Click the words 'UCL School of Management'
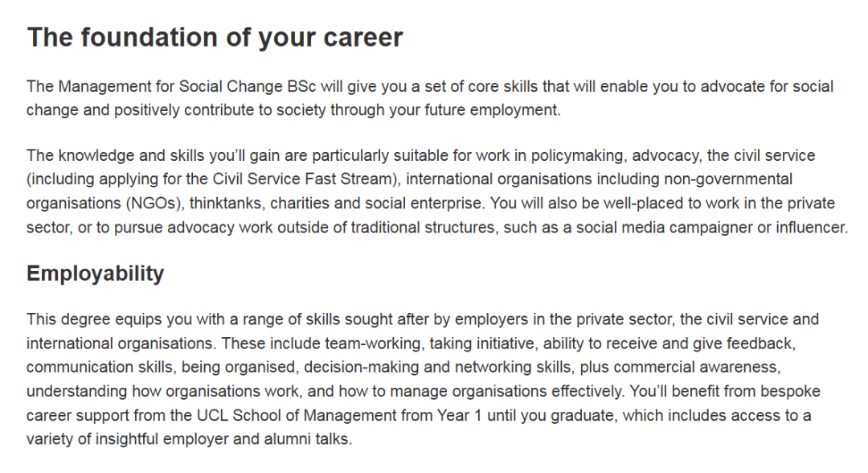This screenshot has width=868, height=473. pyautogui.click(x=297, y=415)
